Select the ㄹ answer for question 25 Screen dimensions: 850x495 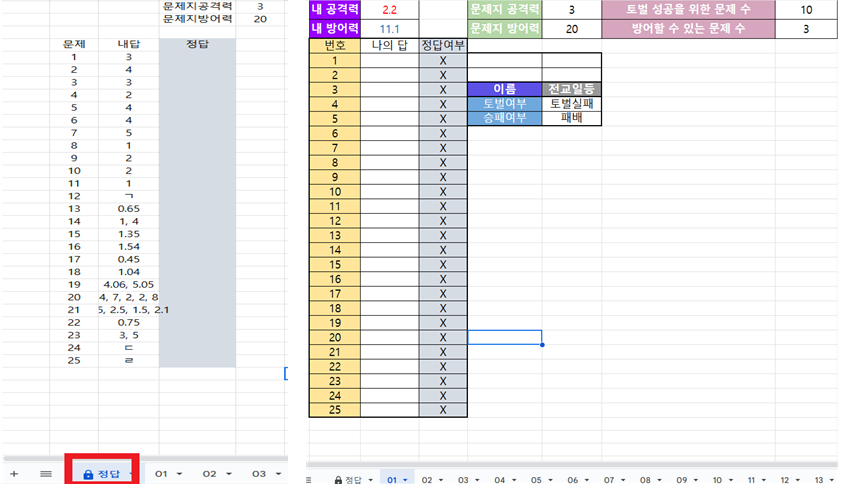[x=128, y=361]
